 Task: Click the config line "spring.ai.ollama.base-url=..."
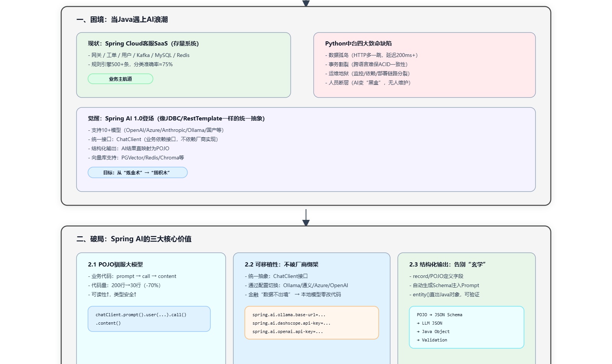click(x=289, y=315)
